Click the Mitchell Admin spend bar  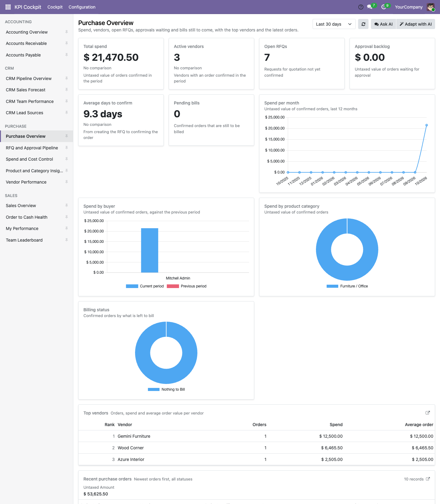point(150,250)
